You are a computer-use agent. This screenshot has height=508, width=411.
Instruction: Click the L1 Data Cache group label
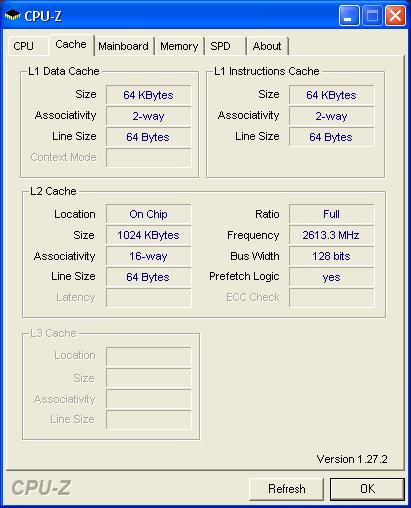pos(63,71)
